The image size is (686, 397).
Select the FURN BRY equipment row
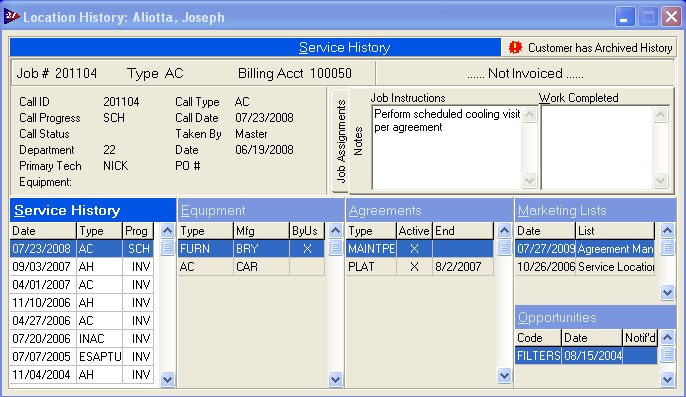pos(251,249)
